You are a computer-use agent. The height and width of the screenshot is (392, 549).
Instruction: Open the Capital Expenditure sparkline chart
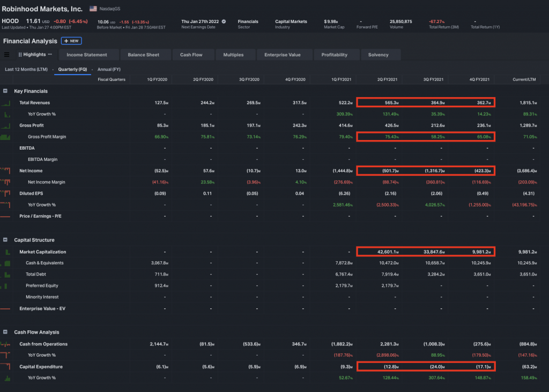tap(6, 367)
